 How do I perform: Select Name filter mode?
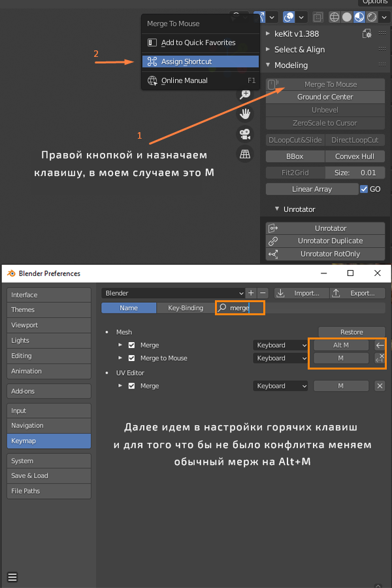pos(129,308)
